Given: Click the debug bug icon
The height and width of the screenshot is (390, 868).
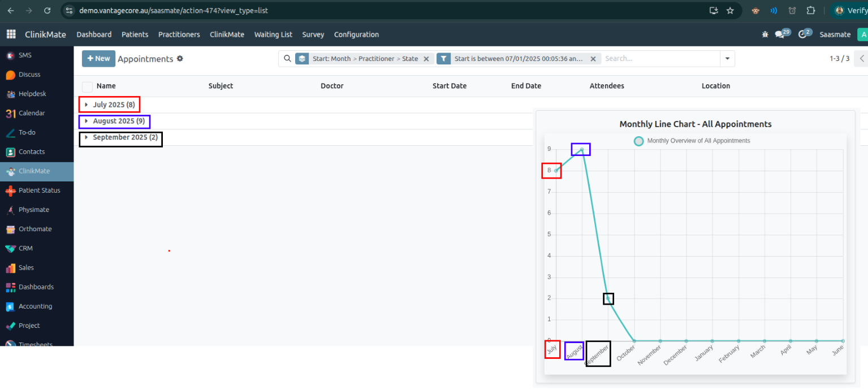Looking at the screenshot, I should click(x=765, y=34).
